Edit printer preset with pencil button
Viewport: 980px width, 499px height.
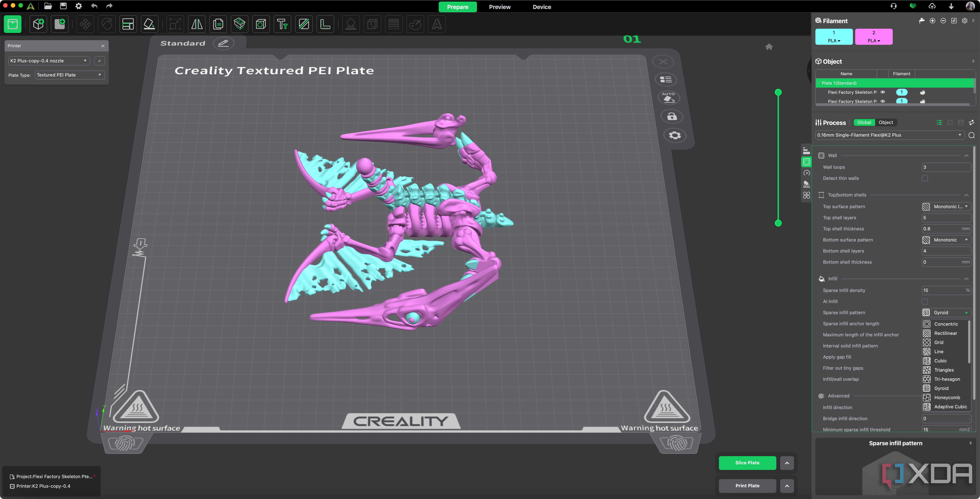click(99, 61)
